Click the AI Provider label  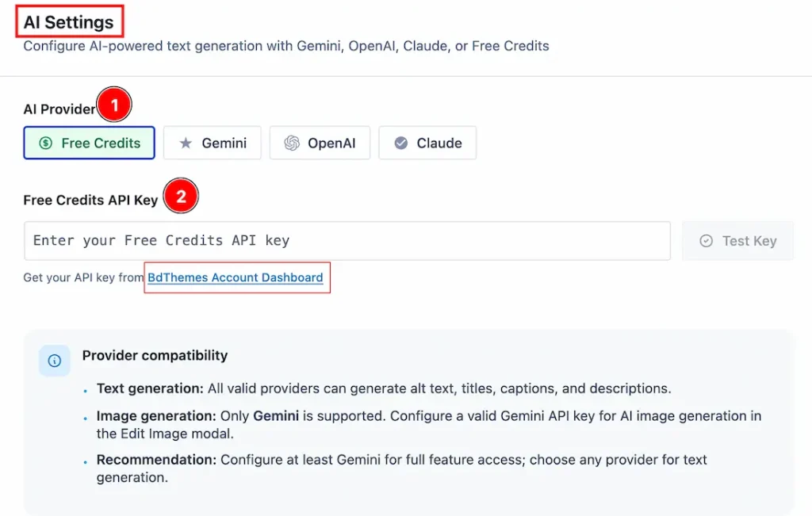click(59, 109)
